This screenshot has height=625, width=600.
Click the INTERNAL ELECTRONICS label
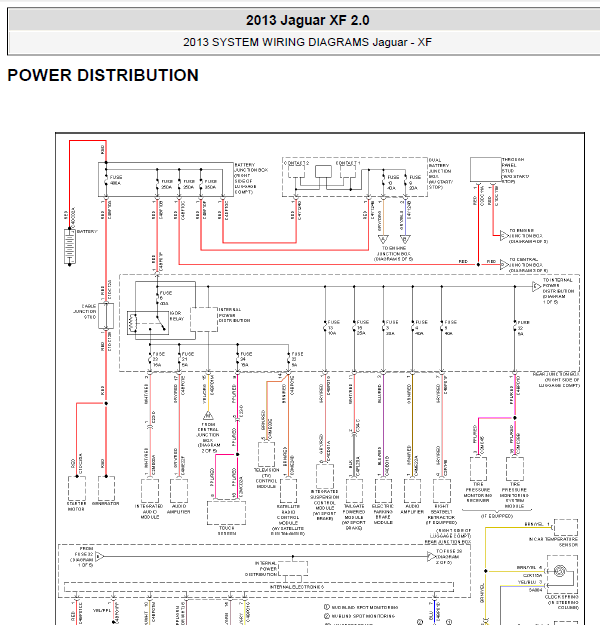[297, 587]
